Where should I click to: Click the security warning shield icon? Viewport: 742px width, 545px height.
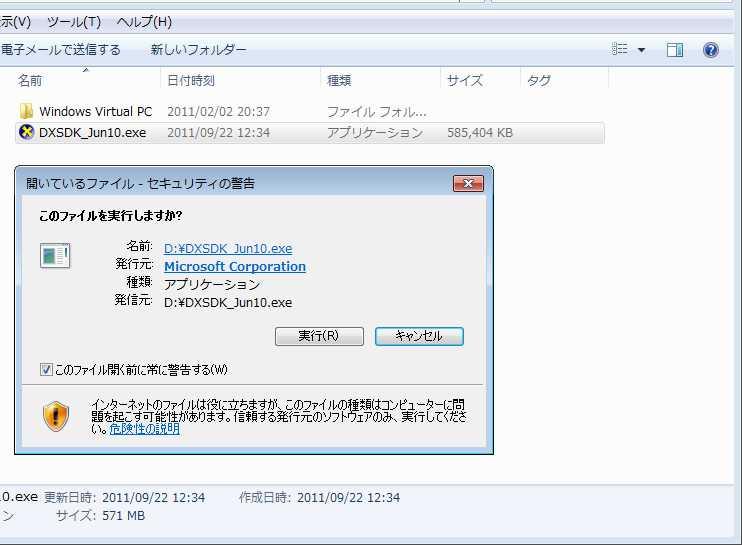56,416
